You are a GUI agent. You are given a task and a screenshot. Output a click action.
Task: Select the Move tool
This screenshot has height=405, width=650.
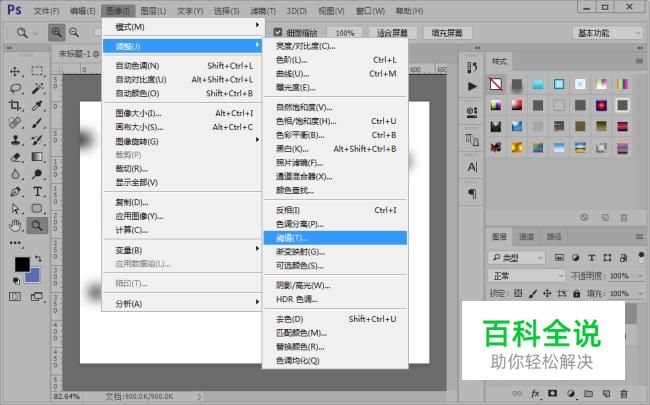pos(15,71)
